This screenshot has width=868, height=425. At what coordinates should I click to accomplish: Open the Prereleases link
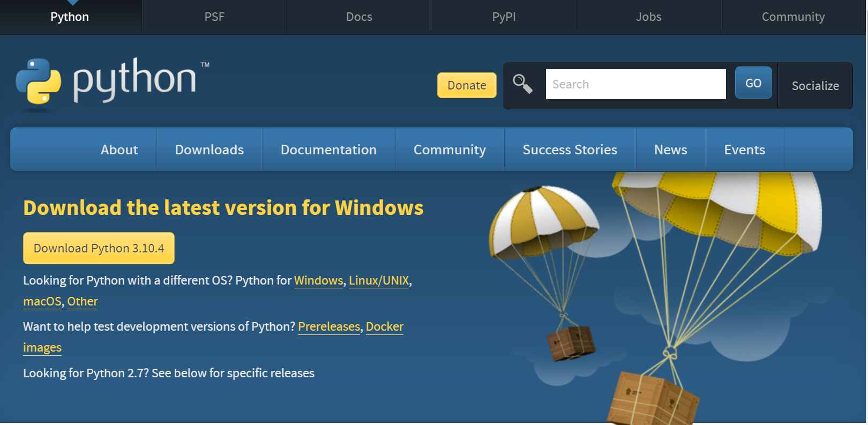(329, 327)
